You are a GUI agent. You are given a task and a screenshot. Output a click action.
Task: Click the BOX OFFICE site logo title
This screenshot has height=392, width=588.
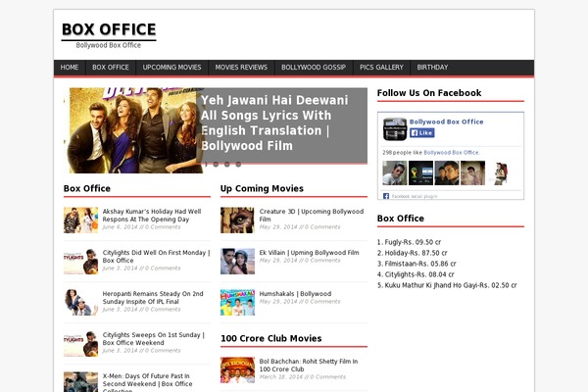click(109, 29)
